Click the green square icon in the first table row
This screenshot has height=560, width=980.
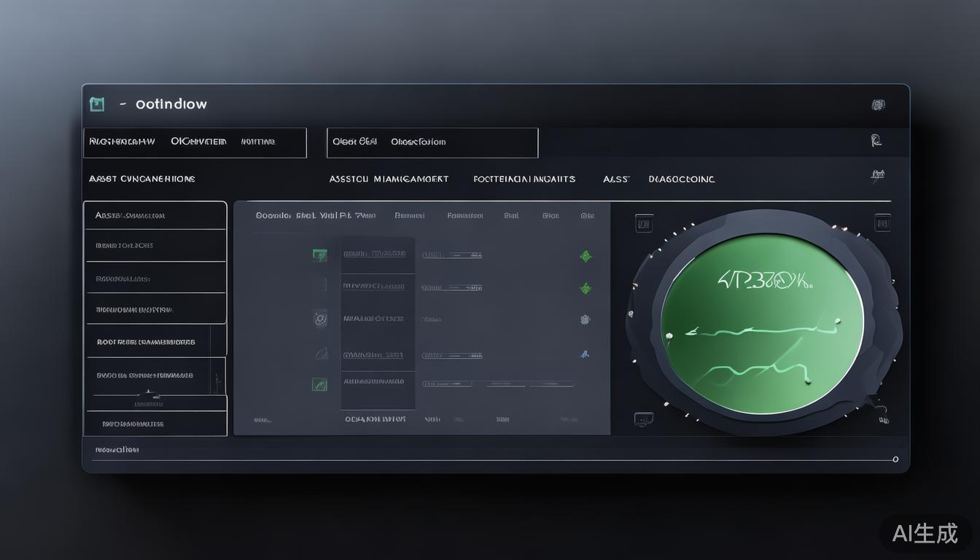pos(319,254)
